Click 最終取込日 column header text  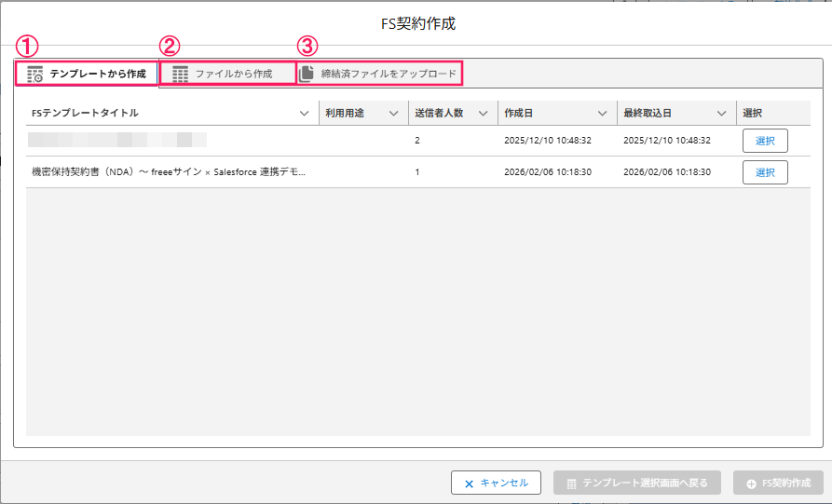648,113
